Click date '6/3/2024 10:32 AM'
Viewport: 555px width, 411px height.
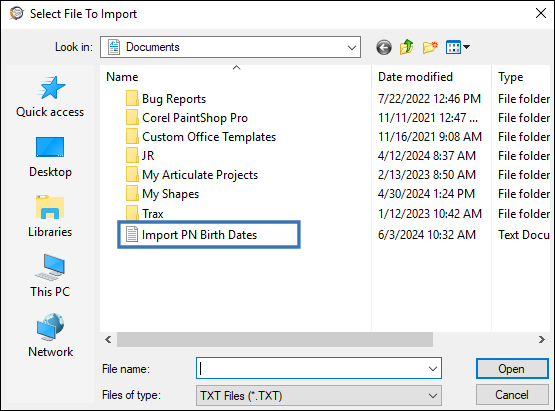pos(427,235)
